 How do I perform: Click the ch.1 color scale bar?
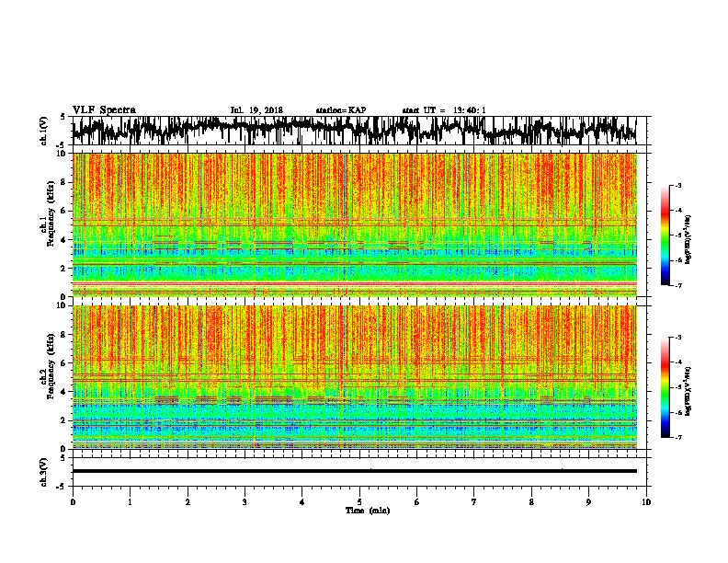pos(665,236)
